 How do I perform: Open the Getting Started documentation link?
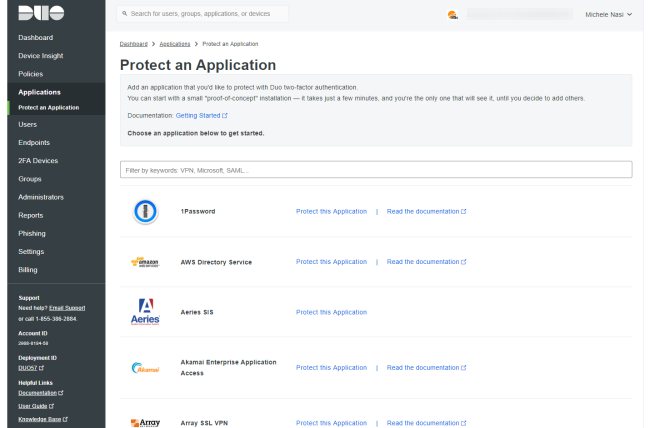click(201, 116)
